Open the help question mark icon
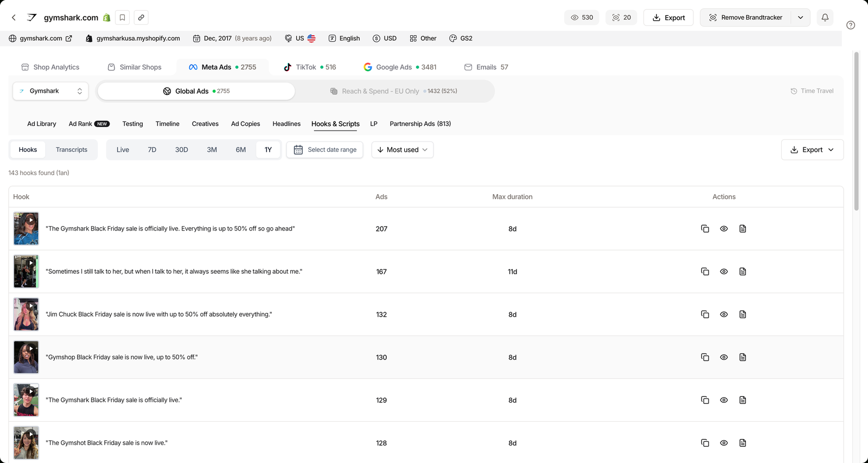 tap(851, 25)
